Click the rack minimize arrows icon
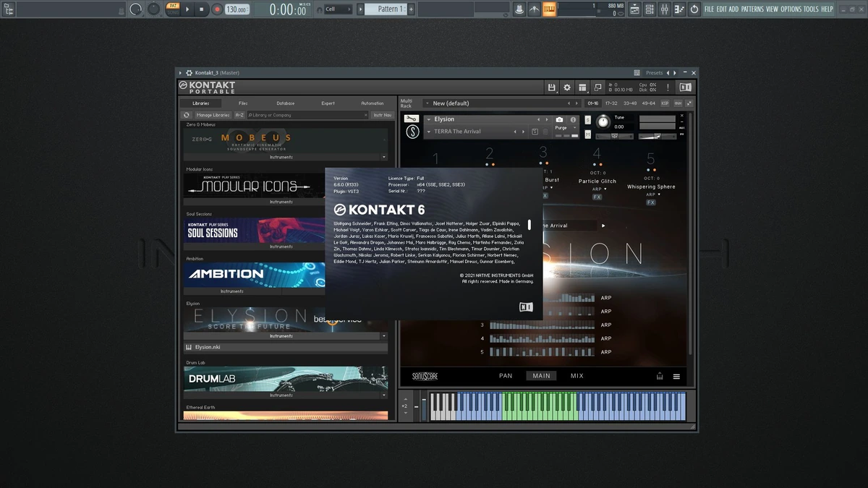Viewport: 868px width, 488px height. point(689,103)
